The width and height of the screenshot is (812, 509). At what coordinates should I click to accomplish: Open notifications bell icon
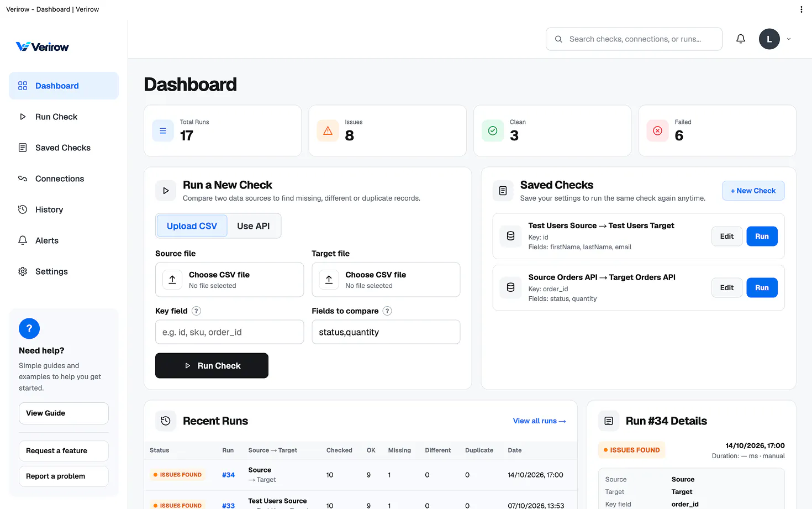click(x=741, y=39)
